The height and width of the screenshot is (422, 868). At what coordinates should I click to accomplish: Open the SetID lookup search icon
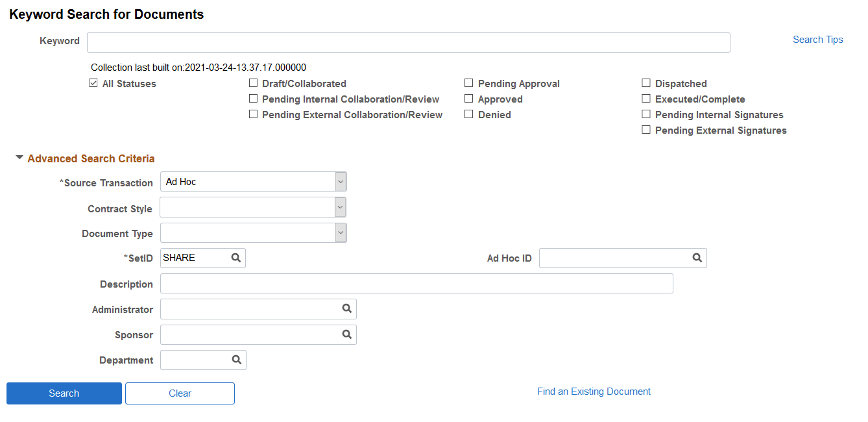[235, 258]
